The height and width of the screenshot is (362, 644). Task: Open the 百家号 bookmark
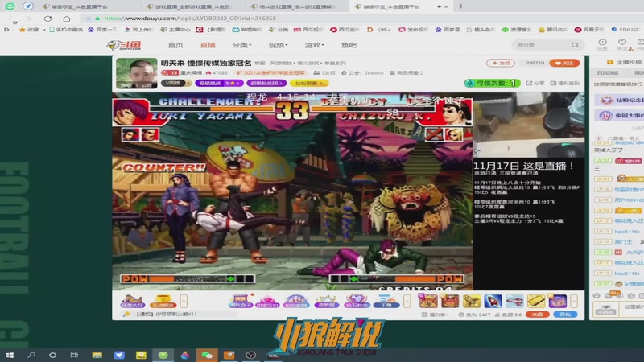448,30
